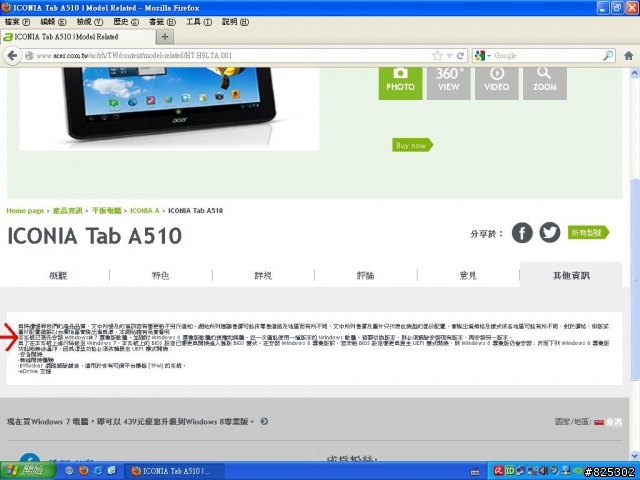The height and width of the screenshot is (480, 640).
Task: Click the page scrollbar up arrow
Action: click(x=635, y=73)
